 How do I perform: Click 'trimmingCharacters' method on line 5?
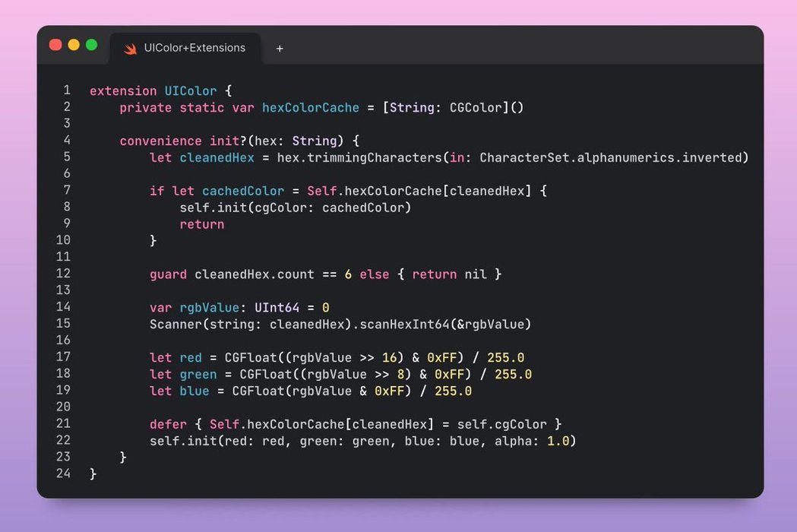(375, 157)
